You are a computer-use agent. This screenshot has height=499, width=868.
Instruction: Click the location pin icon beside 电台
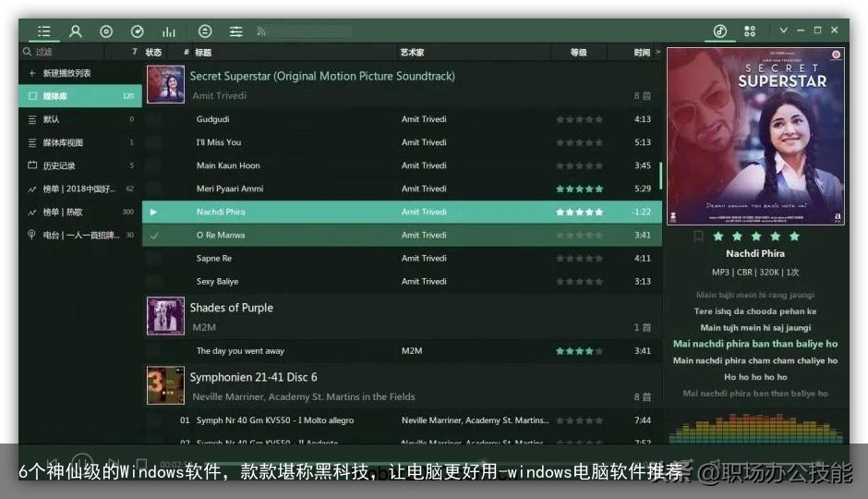pyautogui.click(x=31, y=235)
